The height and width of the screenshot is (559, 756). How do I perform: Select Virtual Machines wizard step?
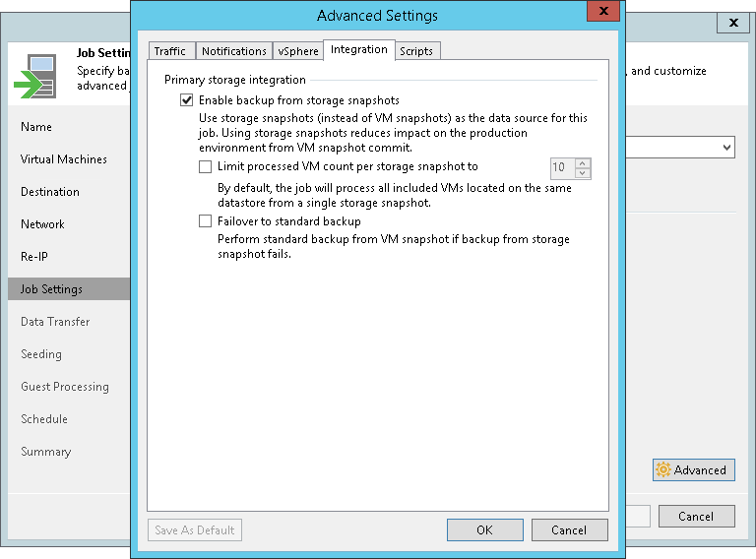[64, 159]
